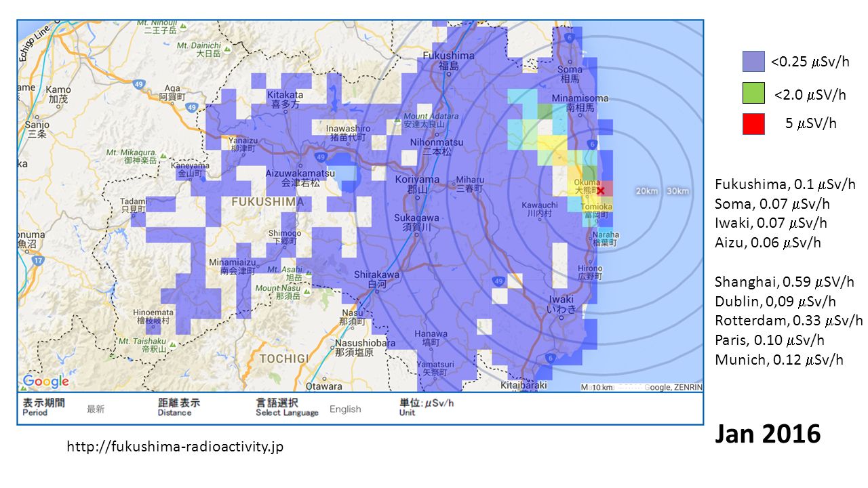Click the Mt. Asahi peak marker
This screenshot has height=488, width=868.
click(x=307, y=273)
